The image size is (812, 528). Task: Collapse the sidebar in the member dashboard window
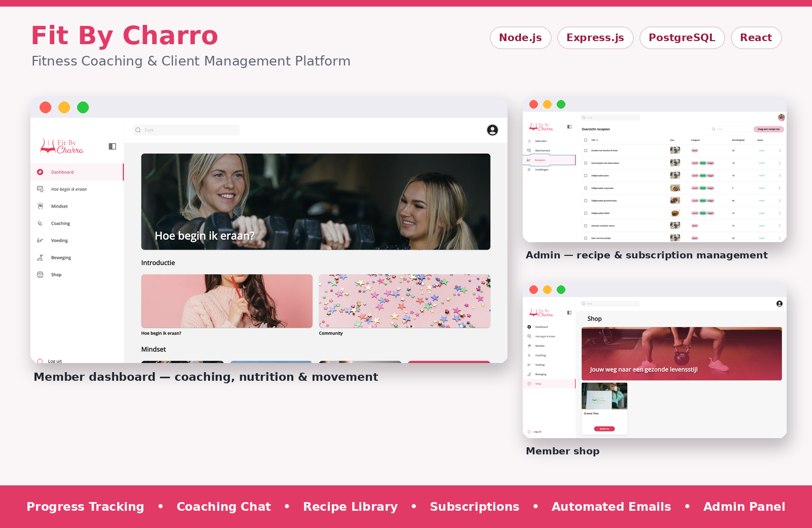(x=112, y=146)
